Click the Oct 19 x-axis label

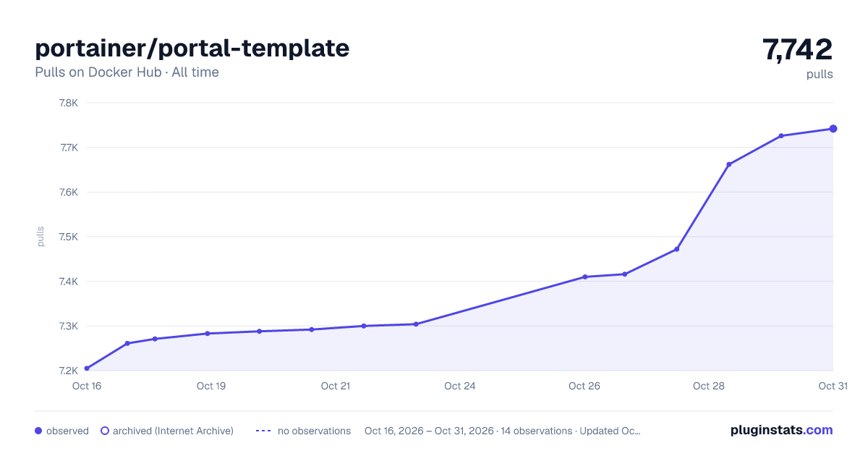[x=211, y=386]
